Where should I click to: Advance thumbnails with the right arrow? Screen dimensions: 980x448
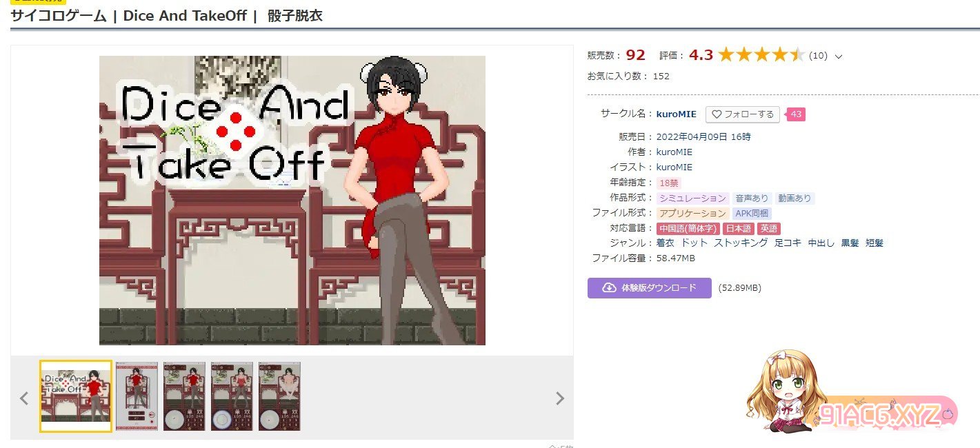pyautogui.click(x=560, y=398)
